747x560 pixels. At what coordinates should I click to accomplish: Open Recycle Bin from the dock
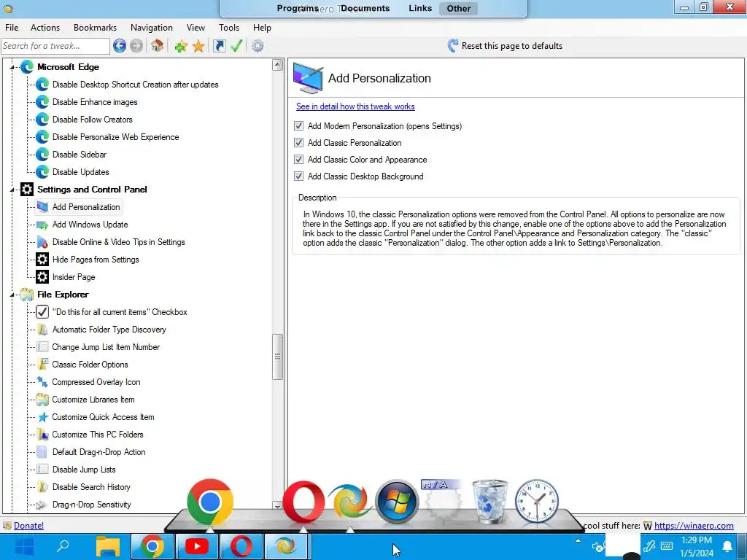(489, 502)
